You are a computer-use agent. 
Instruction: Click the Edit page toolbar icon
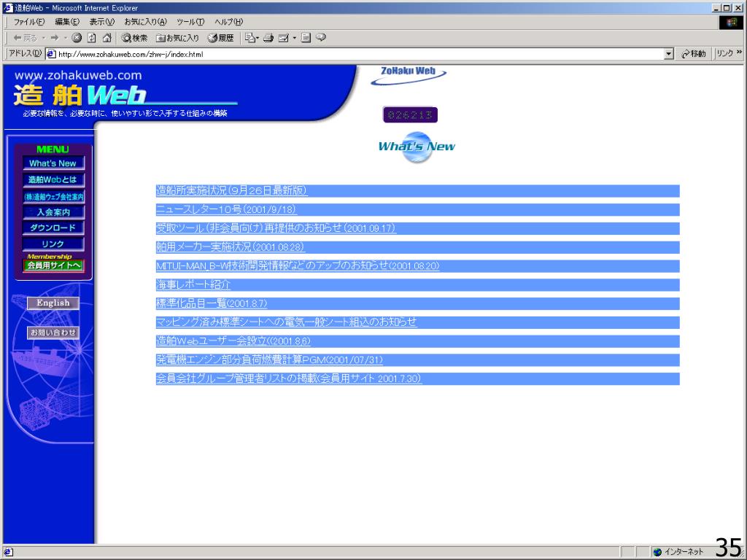click(x=284, y=38)
